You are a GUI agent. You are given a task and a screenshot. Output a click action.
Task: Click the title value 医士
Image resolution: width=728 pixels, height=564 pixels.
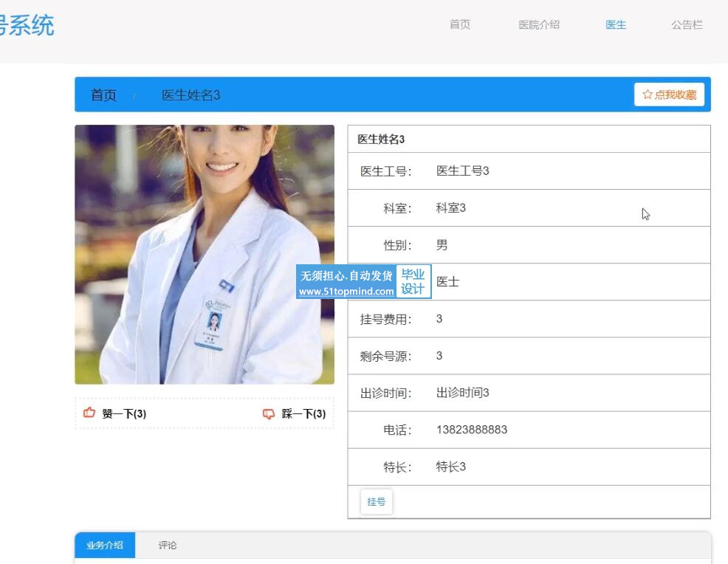447,282
